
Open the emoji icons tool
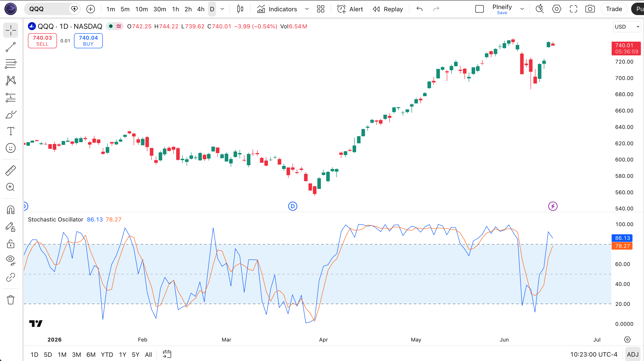(x=10, y=148)
